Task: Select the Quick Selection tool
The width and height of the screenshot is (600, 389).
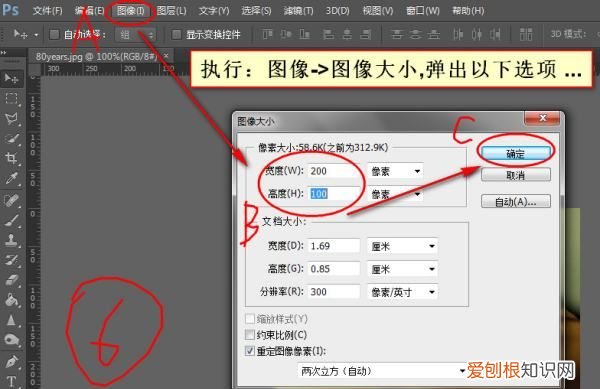Action: pyautogui.click(x=11, y=138)
